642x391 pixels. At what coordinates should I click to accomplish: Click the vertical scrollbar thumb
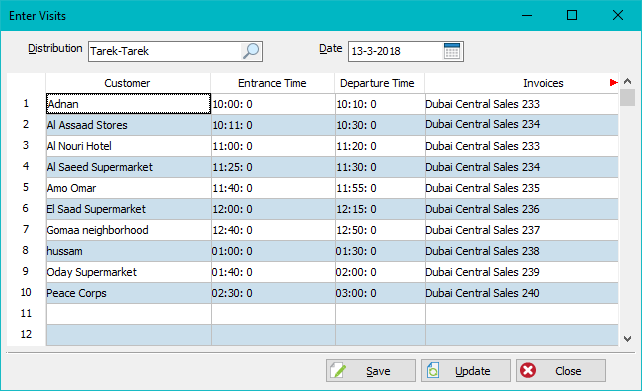[x=627, y=97]
